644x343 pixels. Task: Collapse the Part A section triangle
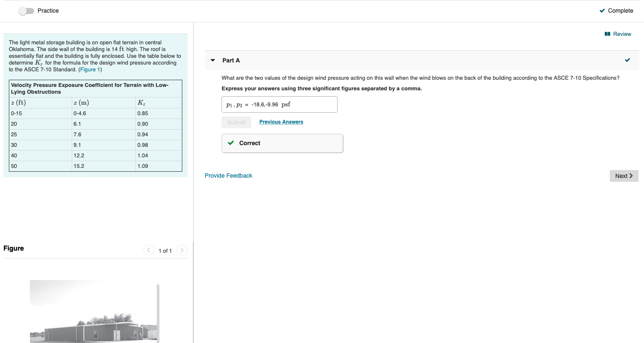(212, 60)
